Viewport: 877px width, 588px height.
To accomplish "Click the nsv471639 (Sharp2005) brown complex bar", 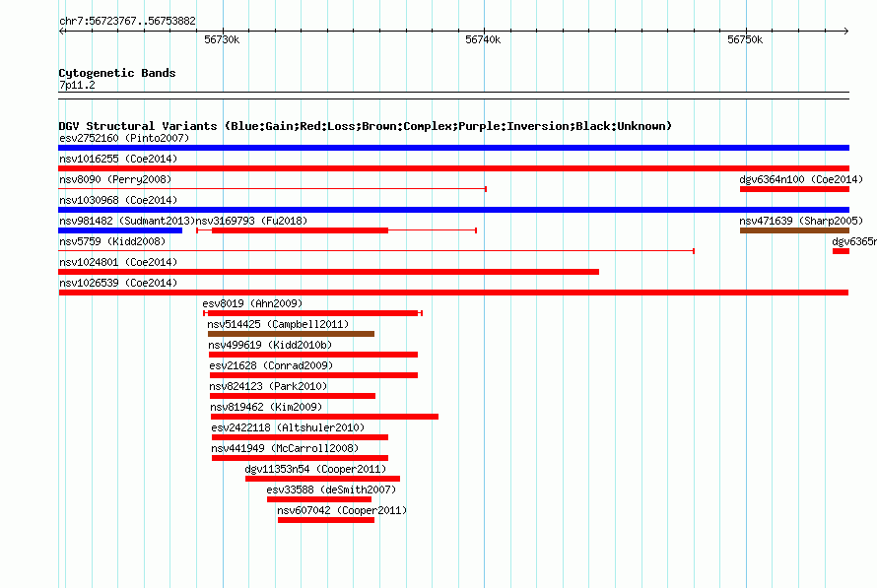I will tap(794, 230).
